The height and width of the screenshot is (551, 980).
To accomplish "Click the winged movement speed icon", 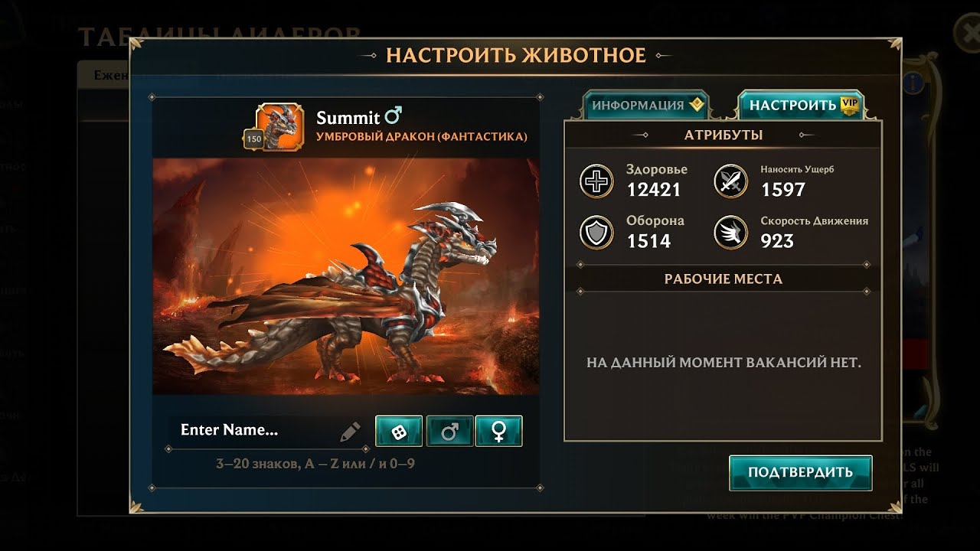I will click(x=730, y=232).
